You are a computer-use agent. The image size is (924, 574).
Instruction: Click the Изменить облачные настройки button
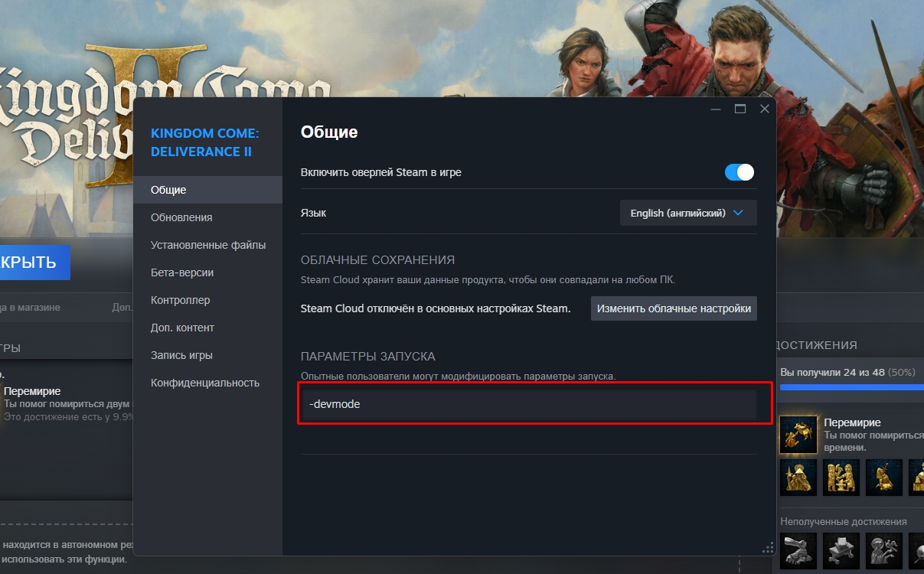point(674,308)
